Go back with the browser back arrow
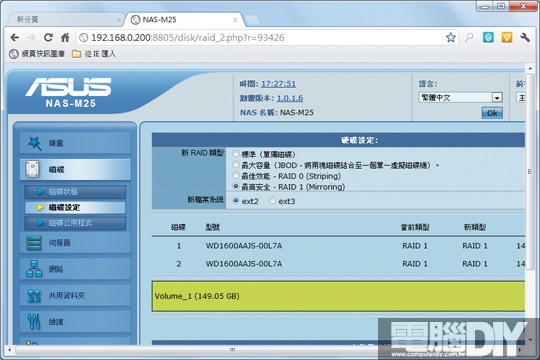 [14, 38]
